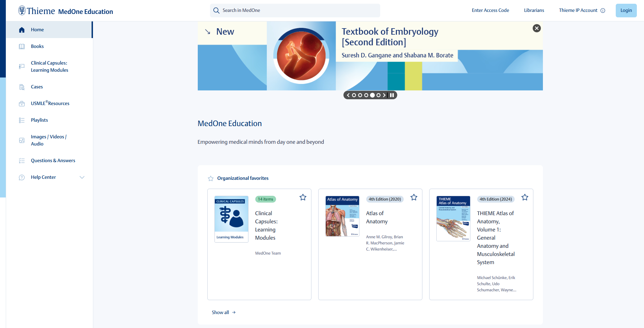Click the Organizational favorites star icon
Image resolution: width=644 pixels, height=328 pixels.
point(211,178)
